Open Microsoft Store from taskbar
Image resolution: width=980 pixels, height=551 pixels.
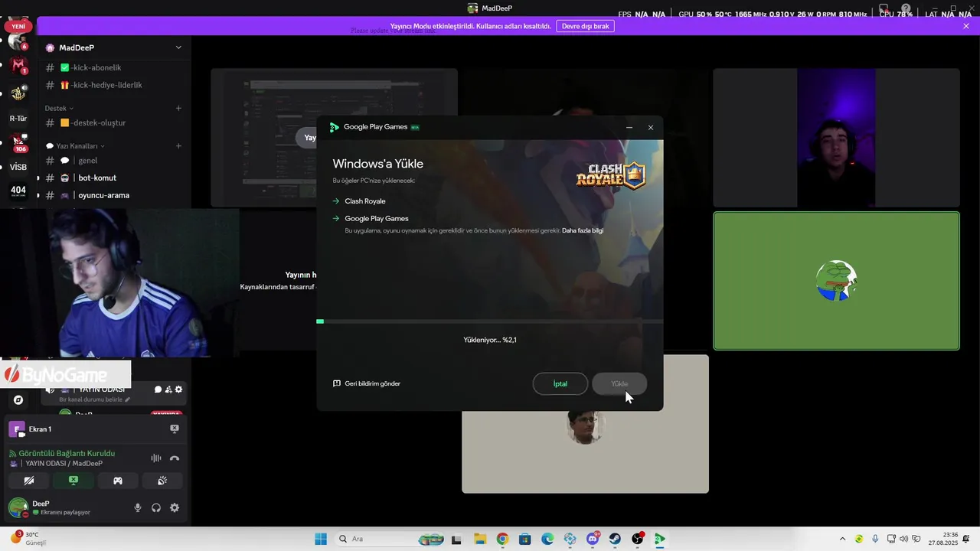524,539
